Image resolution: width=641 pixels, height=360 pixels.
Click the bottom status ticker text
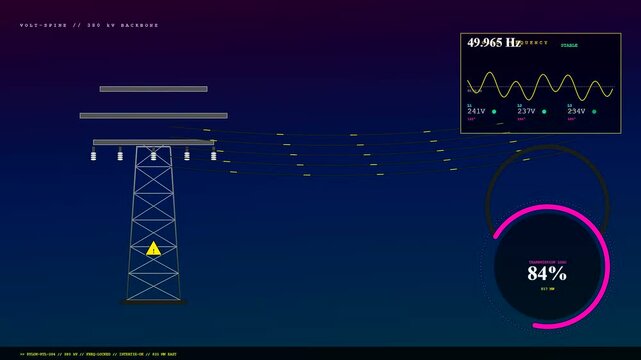pos(99,354)
